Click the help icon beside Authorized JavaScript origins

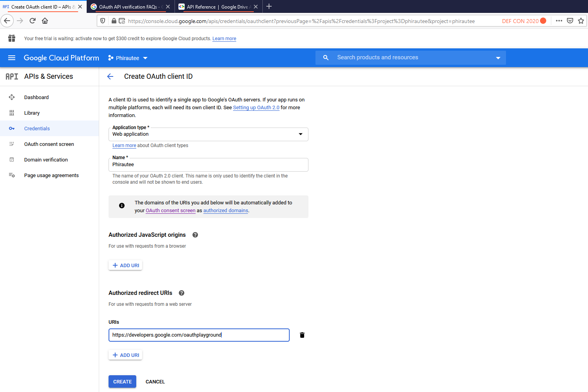[x=195, y=235]
